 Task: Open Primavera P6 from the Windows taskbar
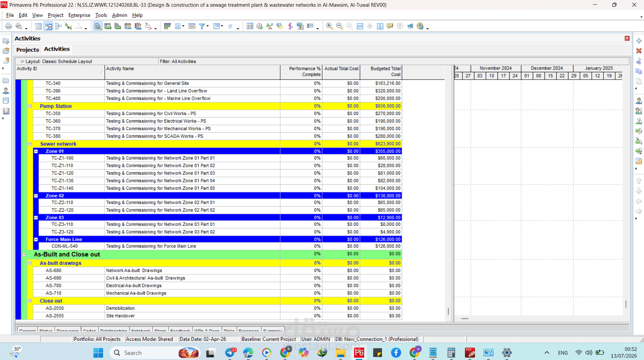click(359, 353)
